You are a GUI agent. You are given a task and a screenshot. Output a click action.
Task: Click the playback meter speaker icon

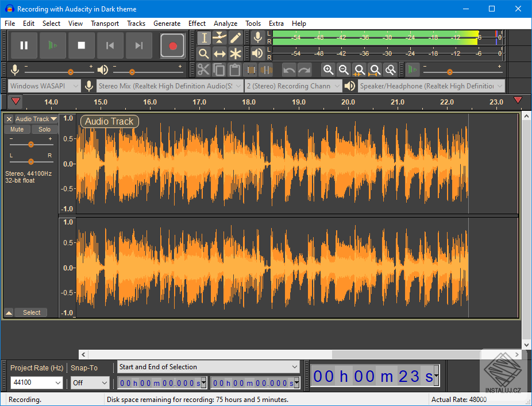pyautogui.click(x=258, y=53)
